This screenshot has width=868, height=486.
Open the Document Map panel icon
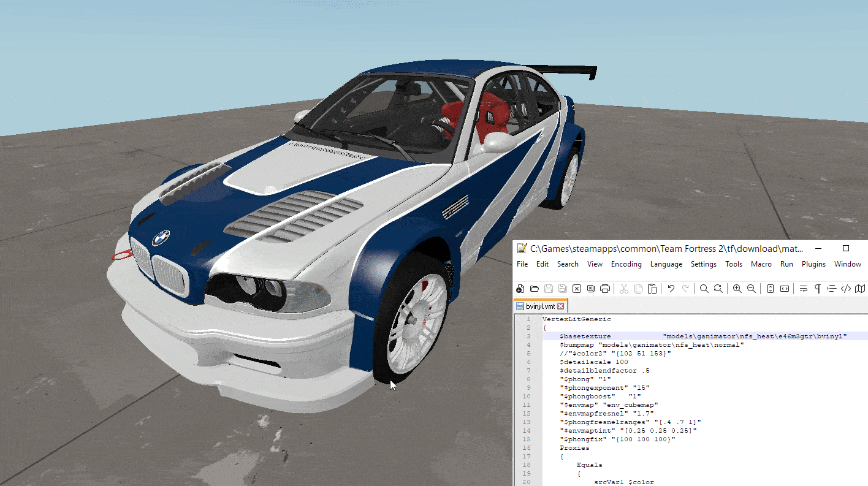[860, 289]
